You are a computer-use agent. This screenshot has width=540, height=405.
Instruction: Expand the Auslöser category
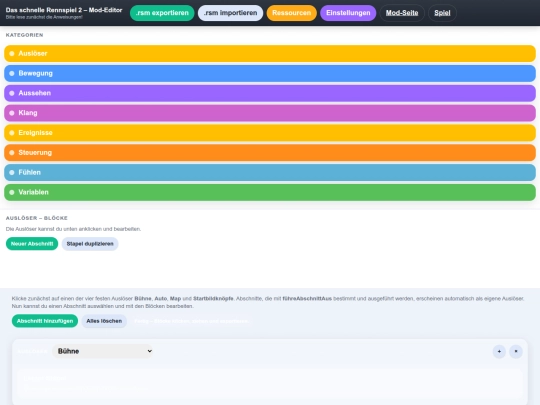pyautogui.click(x=270, y=53)
